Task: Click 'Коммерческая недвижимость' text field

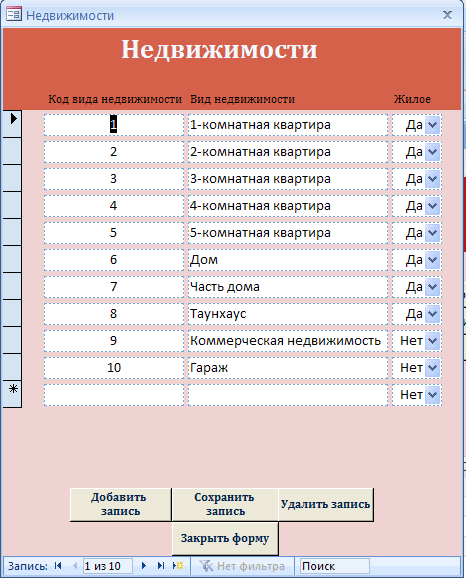Action: [288, 341]
